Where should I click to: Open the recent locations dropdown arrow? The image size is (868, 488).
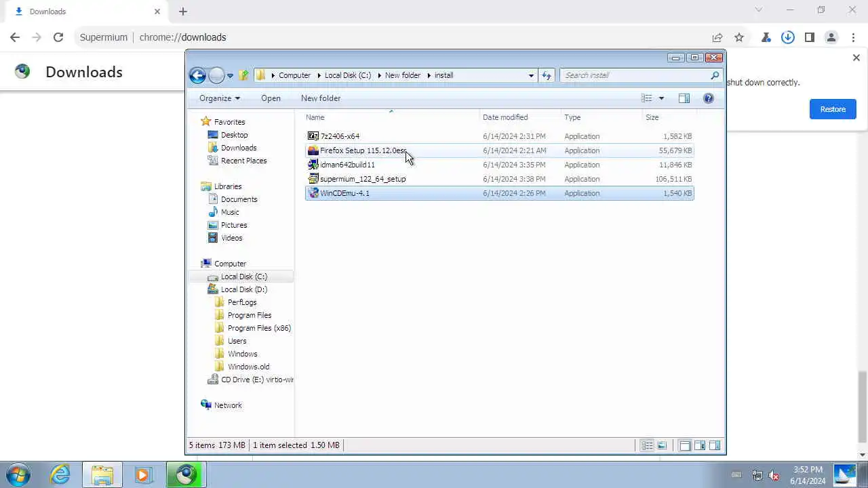pos(230,76)
